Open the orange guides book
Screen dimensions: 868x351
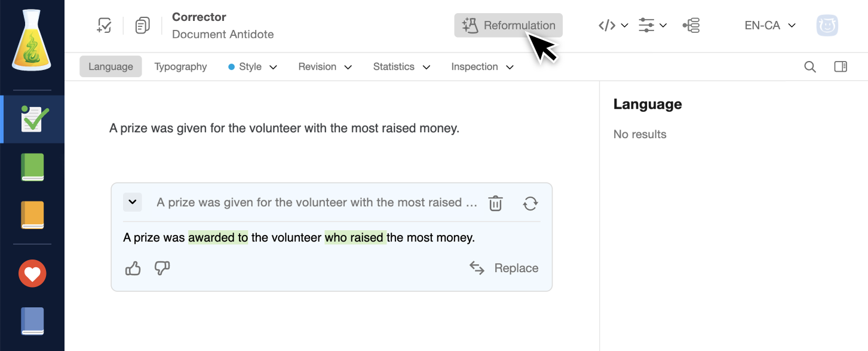pyautogui.click(x=33, y=215)
